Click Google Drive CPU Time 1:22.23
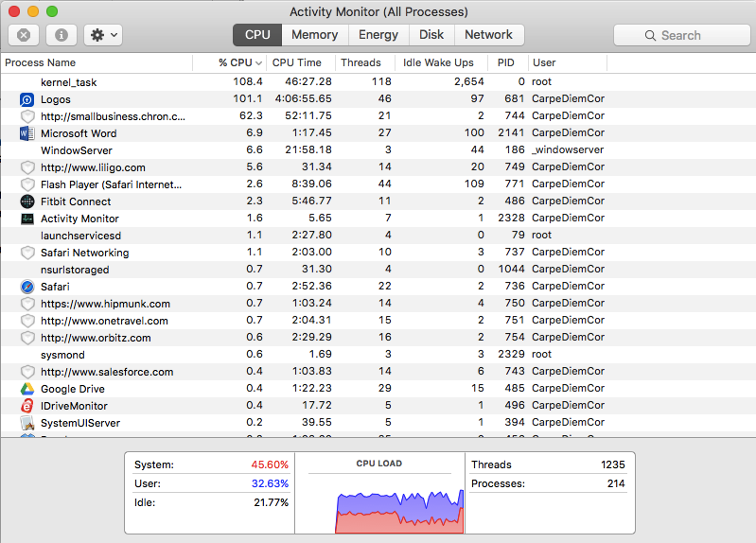Screen dimensions: 756x543 [x=312, y=389]
